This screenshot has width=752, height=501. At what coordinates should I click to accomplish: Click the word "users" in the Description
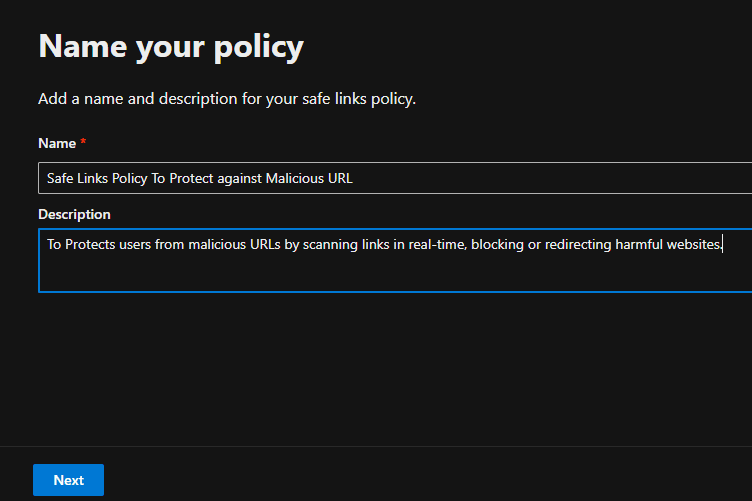pos(139,244)
